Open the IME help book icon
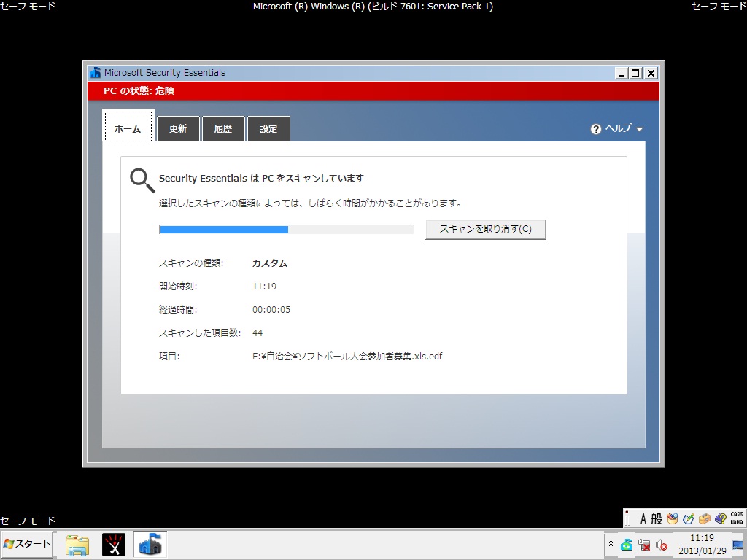747x560 pixels. pos(721,518)
